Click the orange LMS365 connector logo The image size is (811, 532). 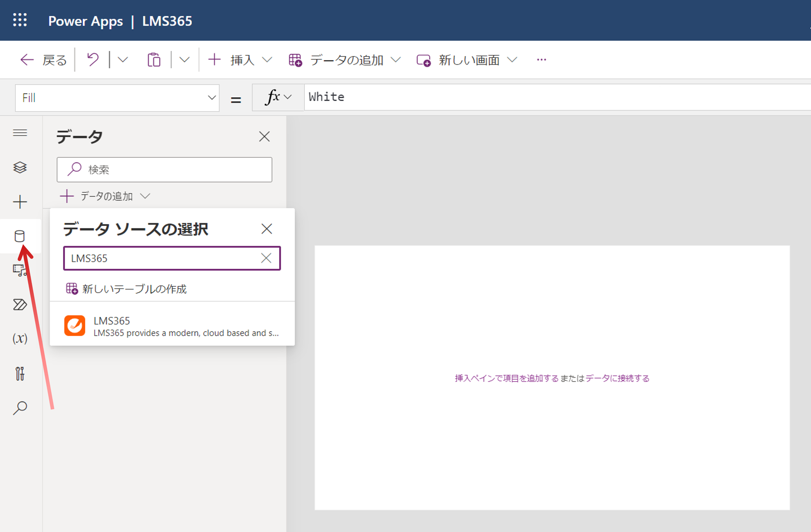point(75,325)
